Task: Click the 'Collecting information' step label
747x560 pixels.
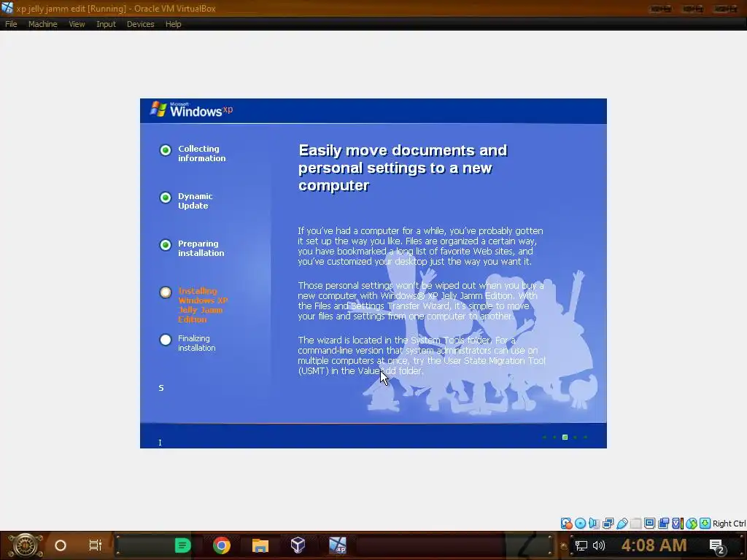Action: click(202, 153)
